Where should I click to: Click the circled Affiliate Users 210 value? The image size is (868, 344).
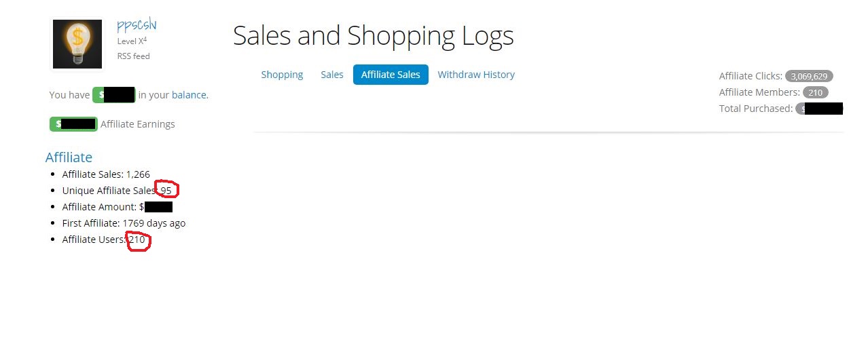click(137, 240)
